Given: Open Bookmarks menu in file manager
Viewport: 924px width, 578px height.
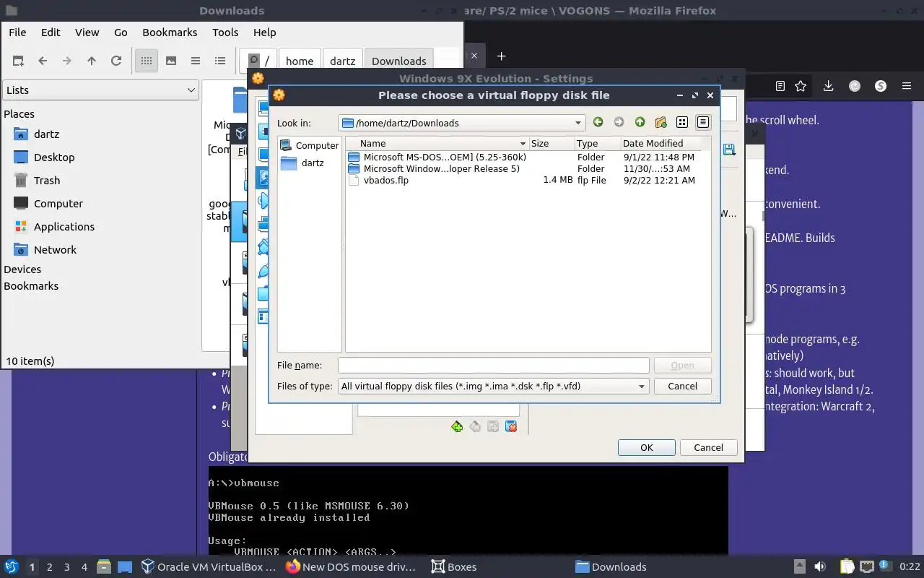Looking at the screenshot, I should tap(170, 33).
